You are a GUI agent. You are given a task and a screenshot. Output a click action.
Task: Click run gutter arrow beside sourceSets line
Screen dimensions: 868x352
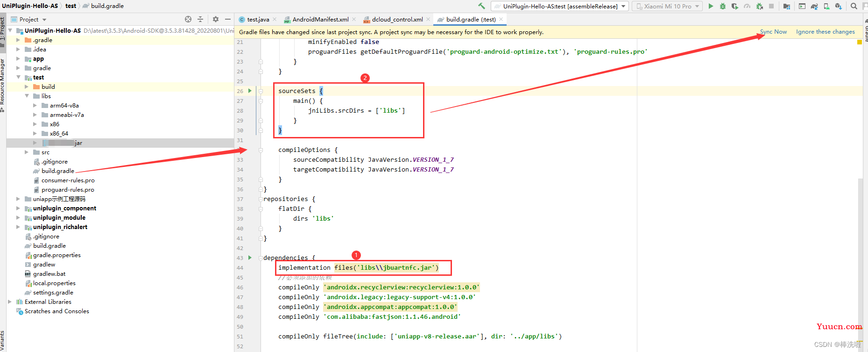tap(250, 91)
